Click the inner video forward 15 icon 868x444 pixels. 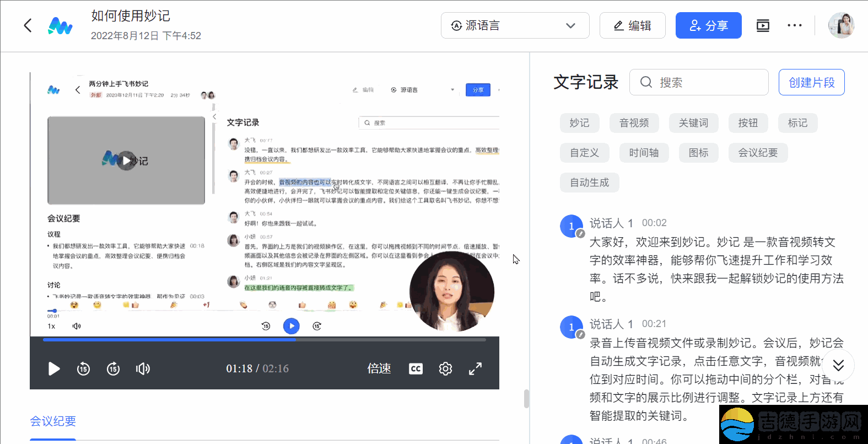[317, 326]
